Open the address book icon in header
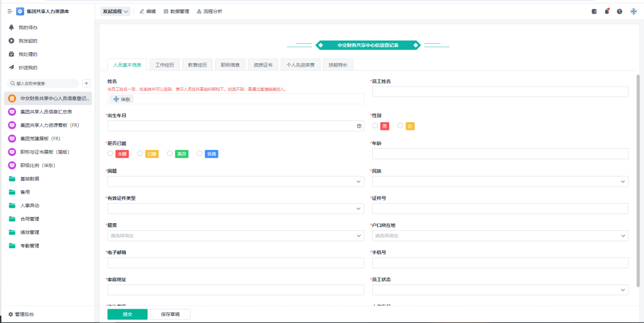The height and width of the screenshot is (323, 644). tap(594, 11)
